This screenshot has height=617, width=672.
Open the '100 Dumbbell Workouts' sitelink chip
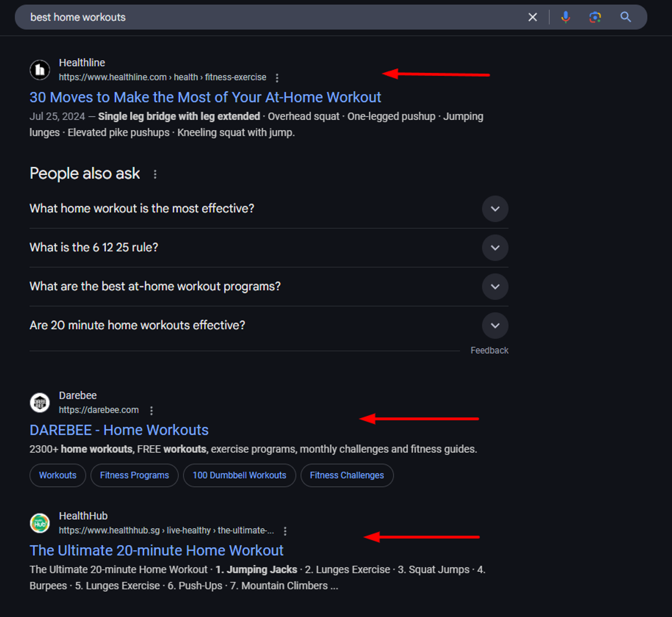click(x=239, y=475)
